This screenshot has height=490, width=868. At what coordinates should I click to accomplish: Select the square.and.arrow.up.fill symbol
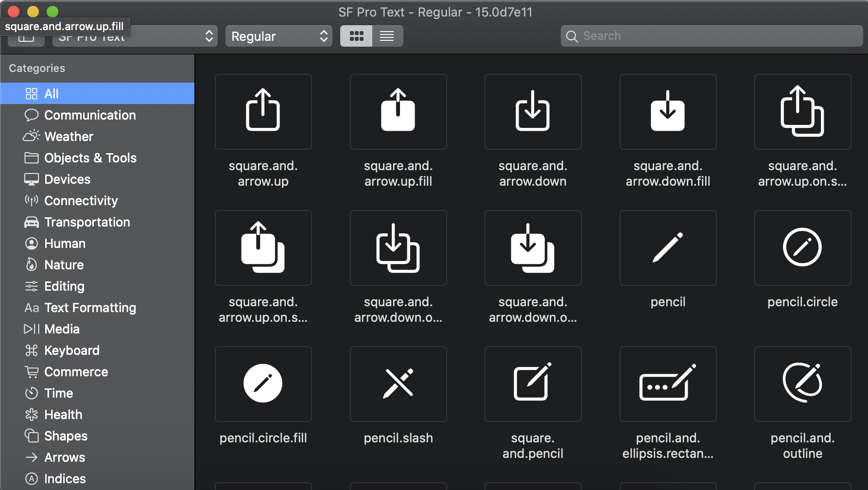pos(398,112)
